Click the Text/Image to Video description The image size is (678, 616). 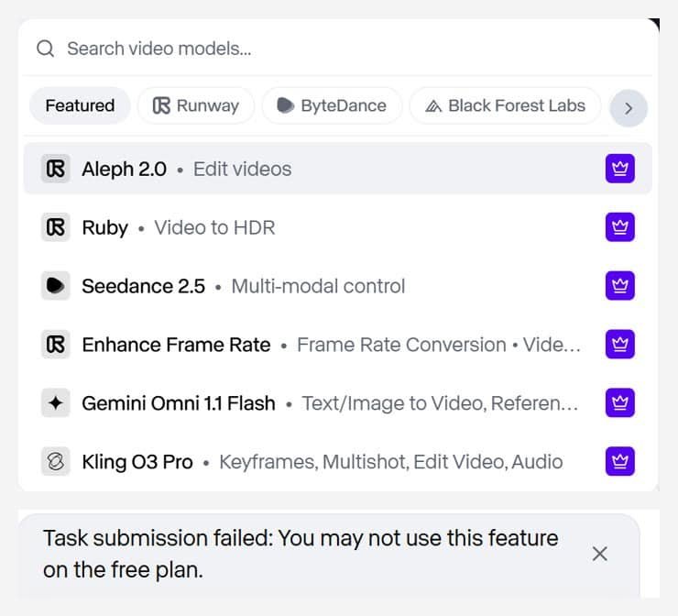[x=439, y=403]
